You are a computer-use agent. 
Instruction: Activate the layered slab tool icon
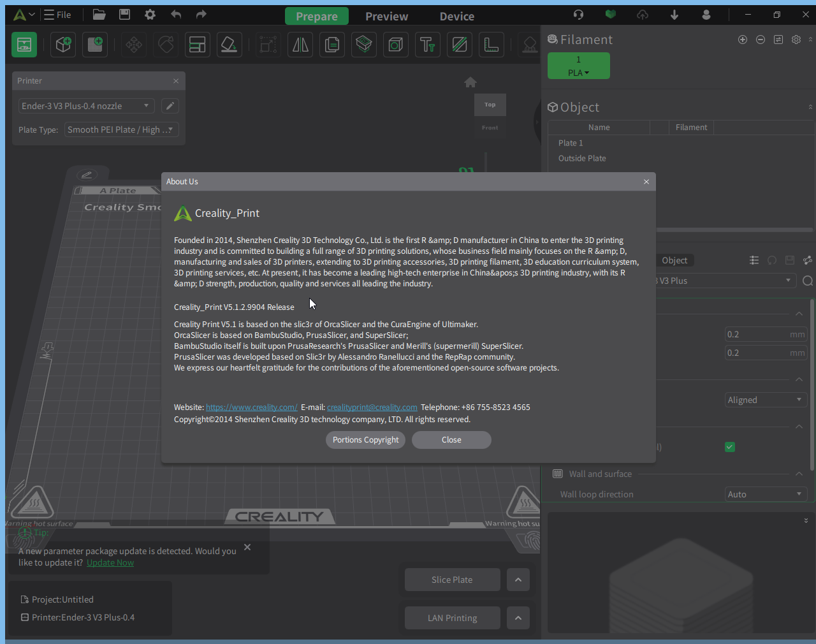point(364,45)
